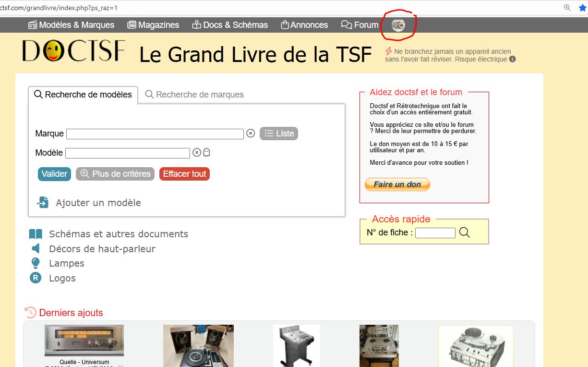Clear the Modèle field with its X icon
The width and height of the screenshot is (588, 367).
click(x=197, y=152)
